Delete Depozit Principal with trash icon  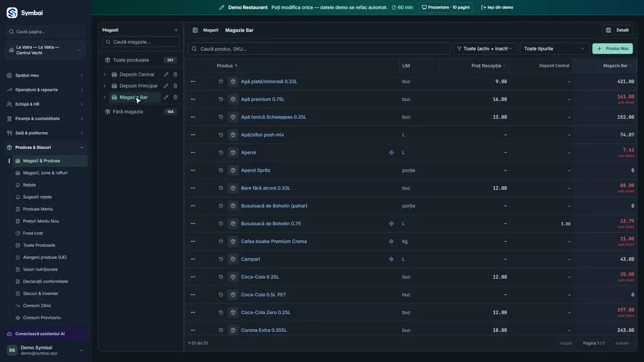[x=176, y=86]
